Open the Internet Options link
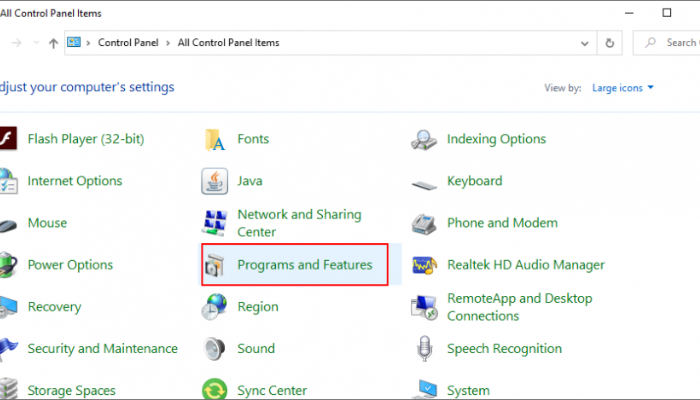Screen dimensions: 700x400 pyautogui.click(x=75, y=181)
